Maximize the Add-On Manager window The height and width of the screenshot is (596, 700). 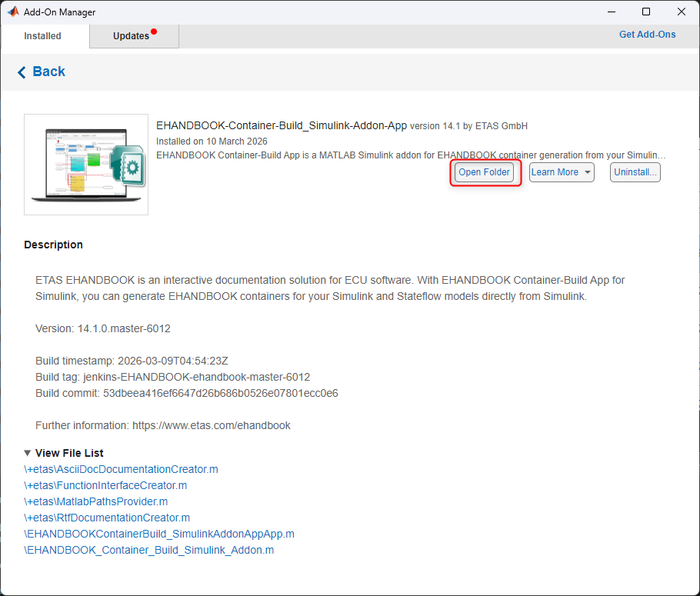point(646,12)
